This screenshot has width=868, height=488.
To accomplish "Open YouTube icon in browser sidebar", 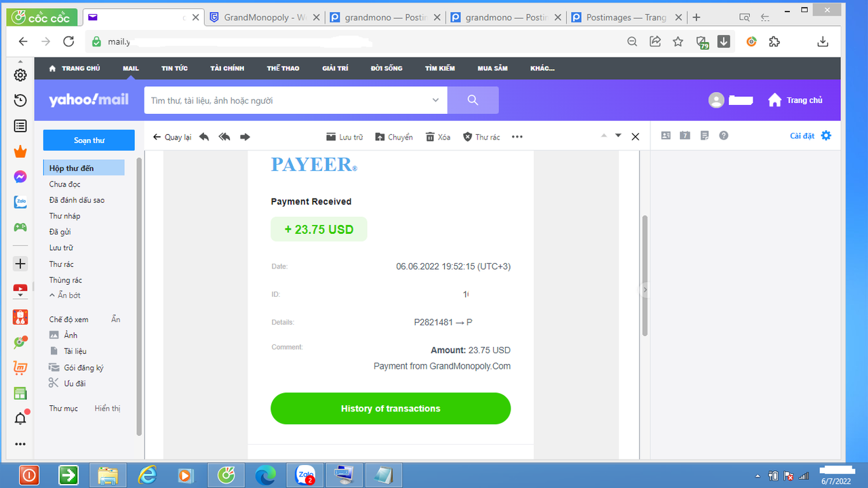I will click(x=20, y=290).
